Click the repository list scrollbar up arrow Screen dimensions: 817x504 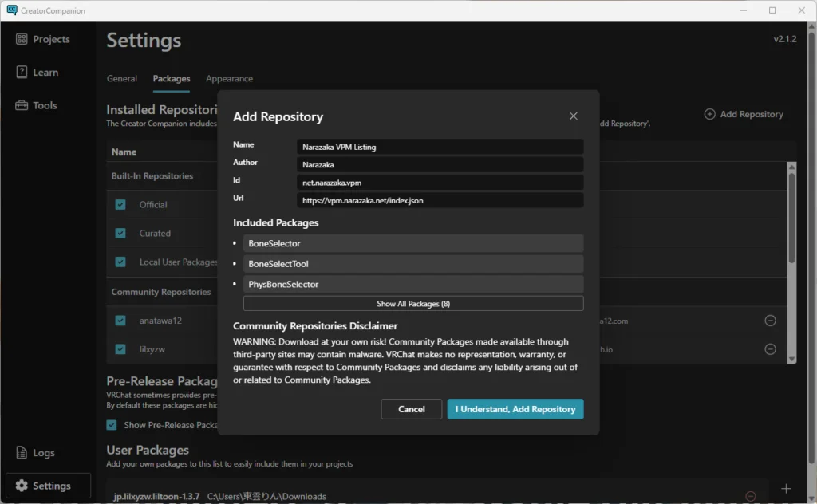(791, 167)
